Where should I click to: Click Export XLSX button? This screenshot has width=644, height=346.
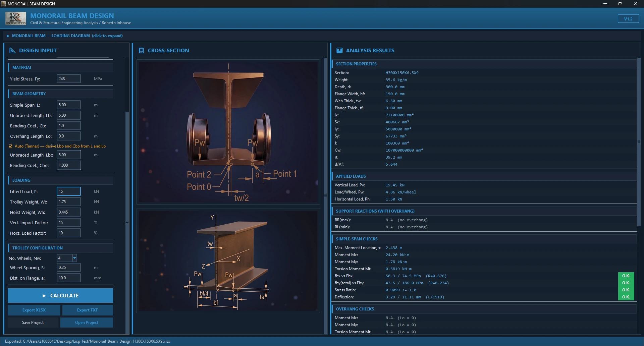(x=34, y=310)
